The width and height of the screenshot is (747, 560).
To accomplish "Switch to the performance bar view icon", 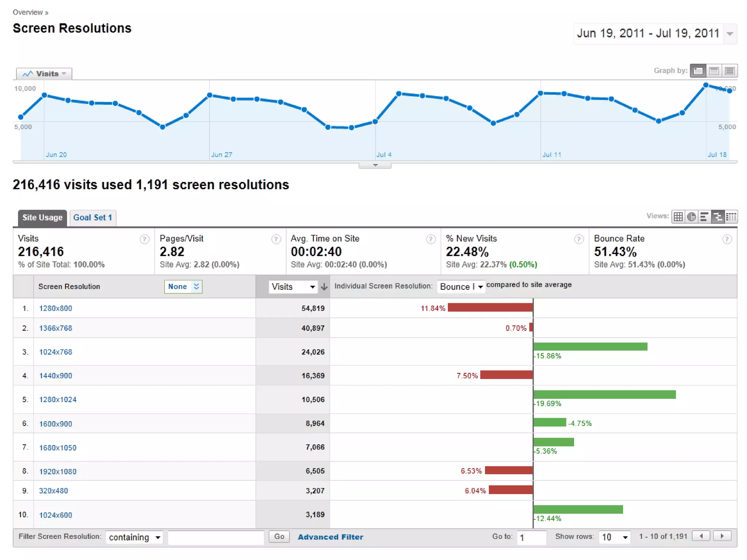I will coord(704,217).
